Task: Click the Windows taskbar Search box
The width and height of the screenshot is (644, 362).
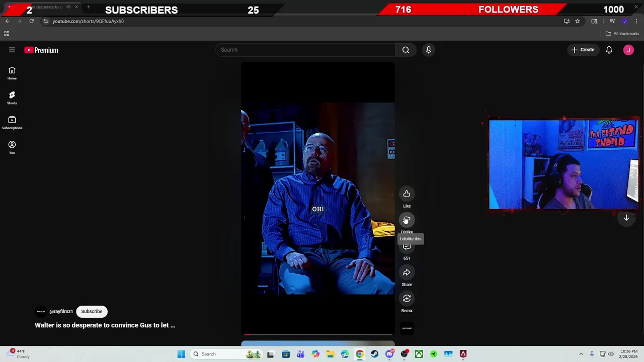Action: [x=226, y=354]
